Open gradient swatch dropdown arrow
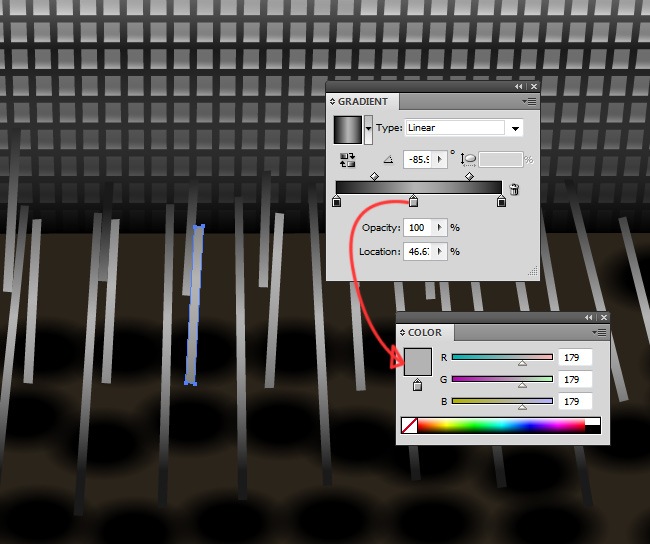This screenshot has width=650, height=544. point(368,129)
